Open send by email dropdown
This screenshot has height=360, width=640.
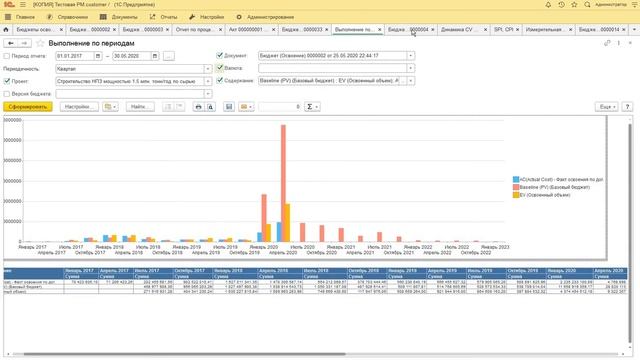246,107
